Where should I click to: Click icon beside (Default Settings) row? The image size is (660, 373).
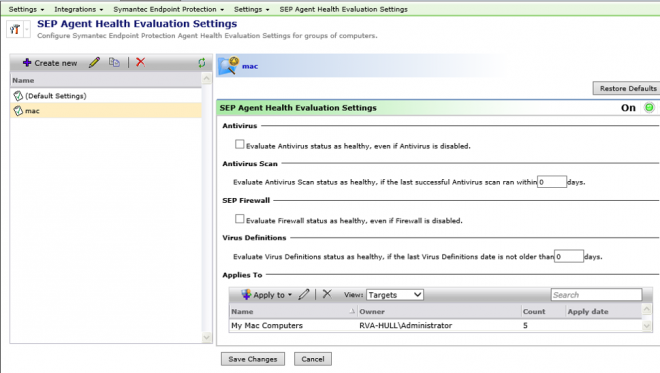point(18,96)
